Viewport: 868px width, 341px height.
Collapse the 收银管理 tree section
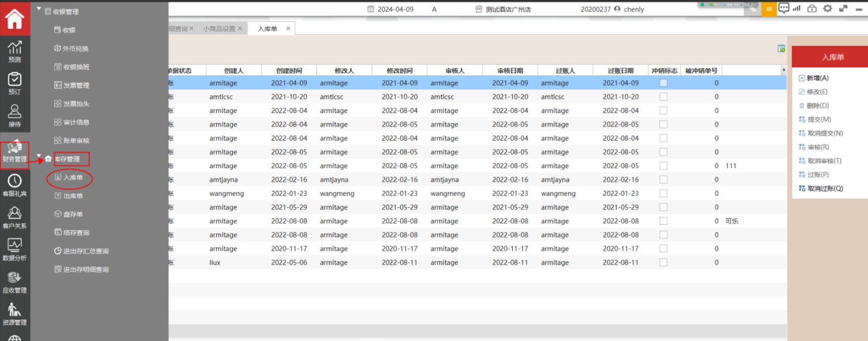[39, 9]
